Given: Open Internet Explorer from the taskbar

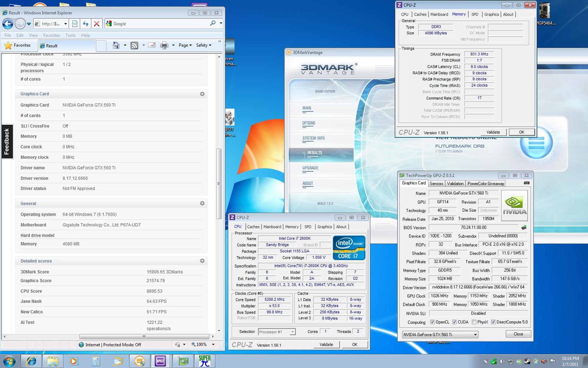Looking at the screenshot, I should tap(31, 361).
